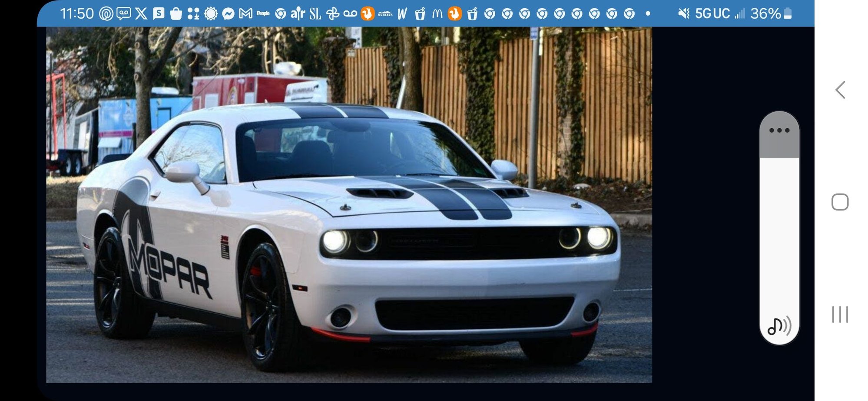This screenshot has width=868, height=401.
Task: Tap the 5G UC network indicator
Action: 712,14
